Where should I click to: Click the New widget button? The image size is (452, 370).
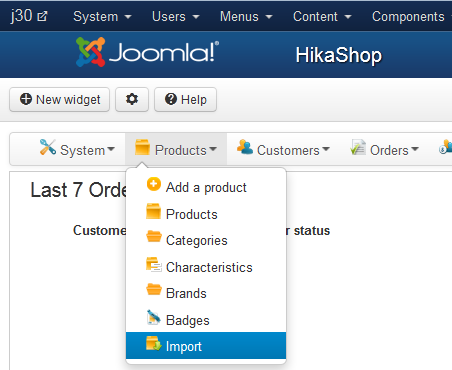(x=59, y=99)
